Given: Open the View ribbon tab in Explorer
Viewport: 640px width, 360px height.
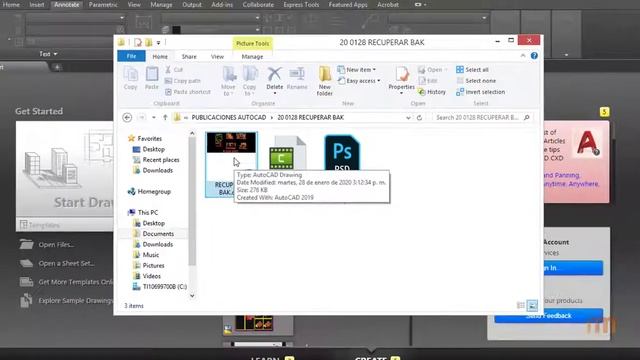Looking at the screenshot, I should (x=217, y=56).
